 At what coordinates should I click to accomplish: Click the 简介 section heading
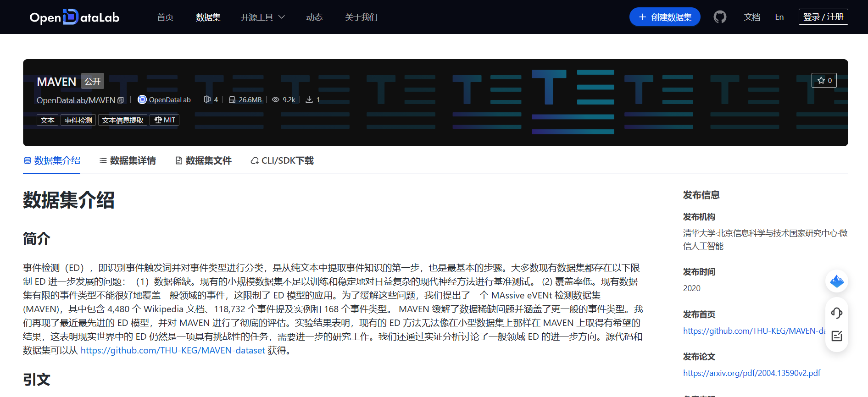coord(37,238)
